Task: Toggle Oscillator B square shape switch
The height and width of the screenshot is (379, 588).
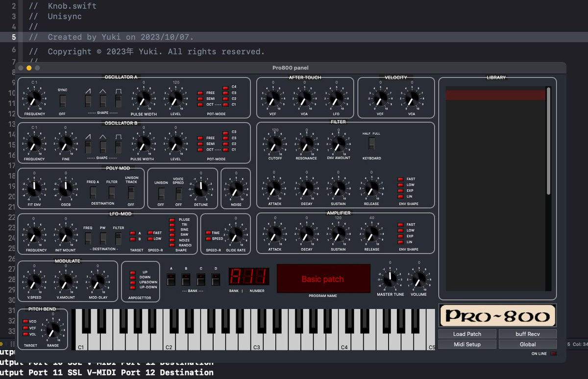Action: [119, 146]
